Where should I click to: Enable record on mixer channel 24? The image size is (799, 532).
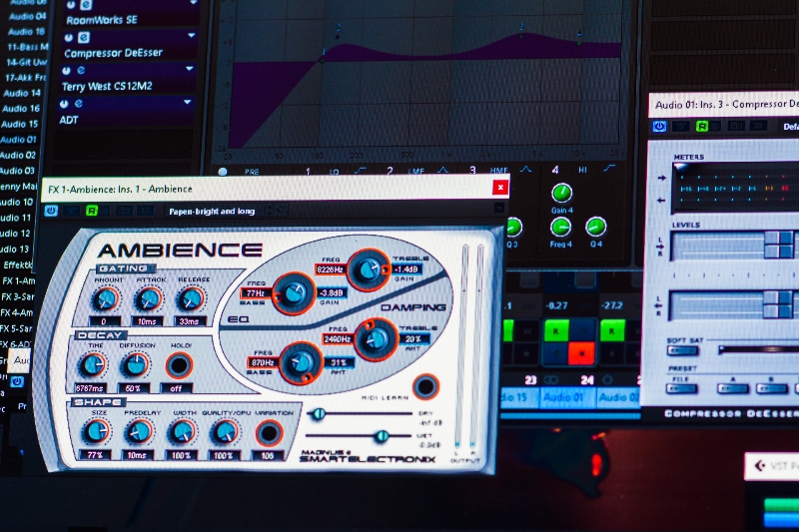click(581, 353)
